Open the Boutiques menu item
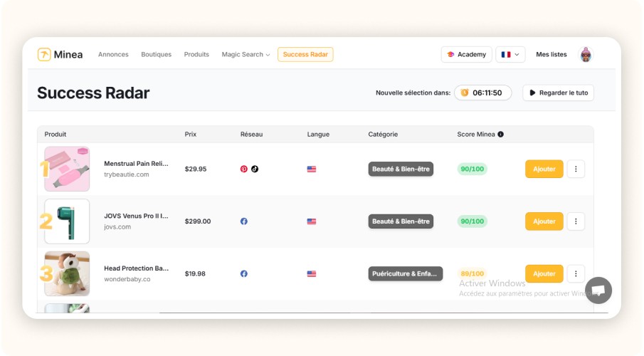Image resolution: width=644 pixels, height=356 pixels. pos(156,54)
